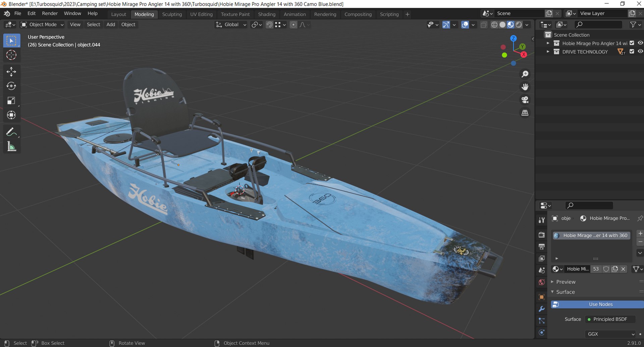Viewport: 644px width, 347px height.
Task: Toggle proportional editing button
Action: coord(293,24)
